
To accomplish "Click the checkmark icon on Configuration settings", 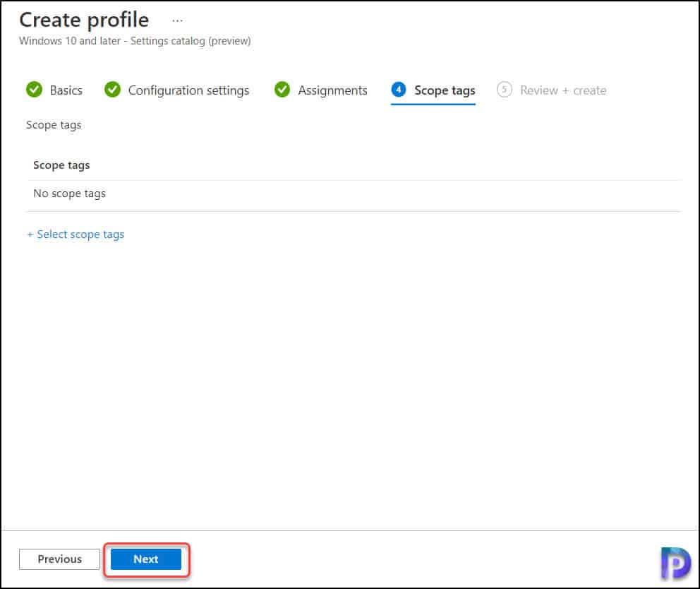I will point(113,90).
